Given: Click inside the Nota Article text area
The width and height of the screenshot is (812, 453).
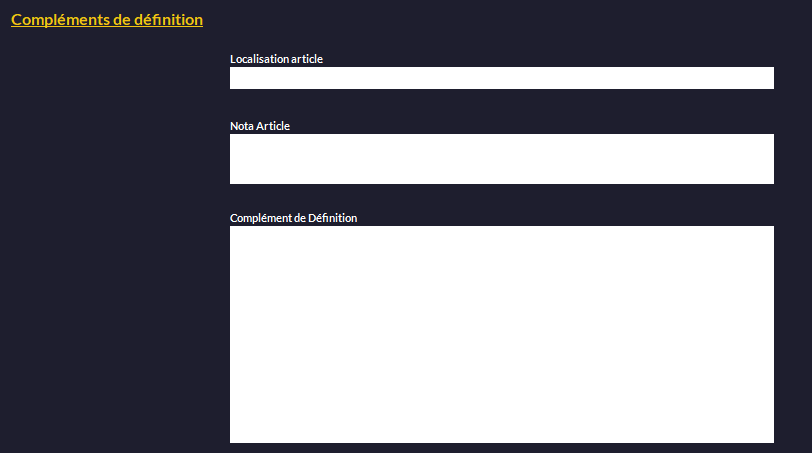Looking at the screenshot, I should pos(501,159).
